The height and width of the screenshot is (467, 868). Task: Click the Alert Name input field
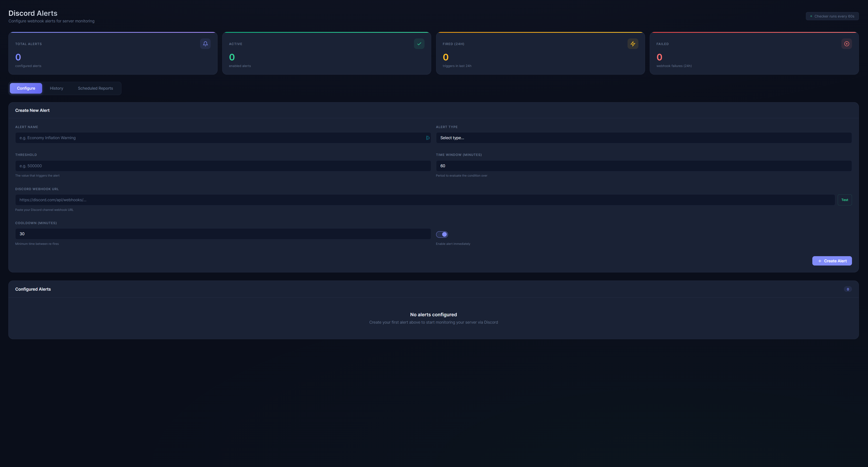pyautogui.click(x=219, y=138)
